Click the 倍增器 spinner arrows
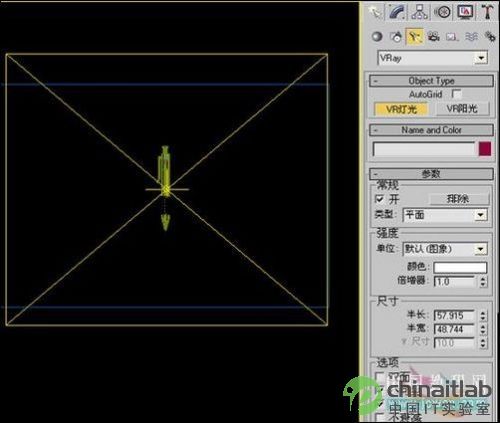Screen dimensions: 500x423 click(x=483, y=282)
